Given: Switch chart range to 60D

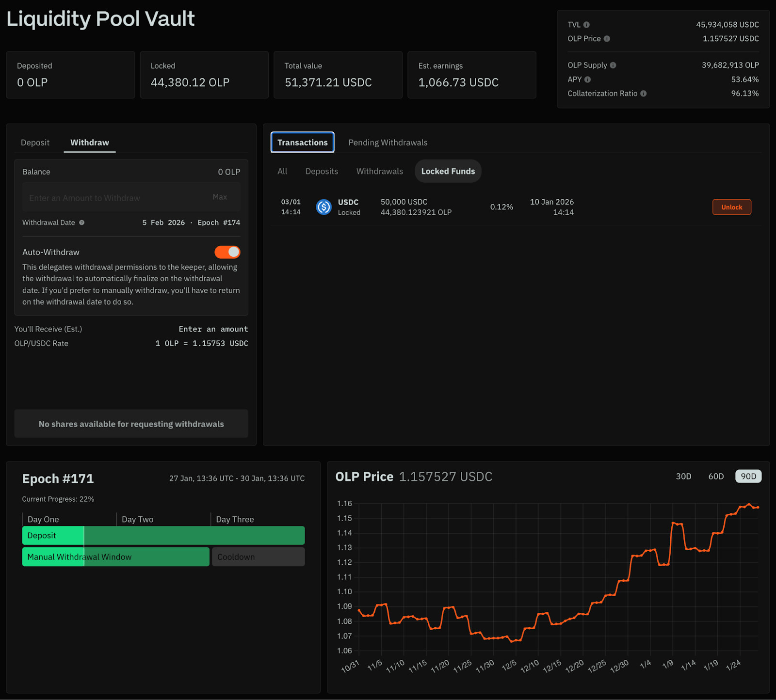Looking at the screenshot, I should pyautogui.click(x=716, y=477).
